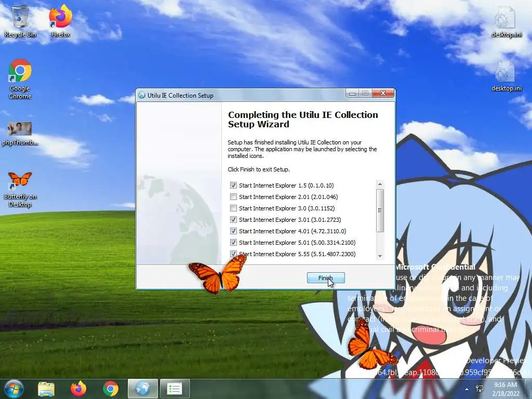Click the butterfly near the anime character
The width and height of the screenshot is (532, 399).
pyautogui.click(x=371, y=345)
